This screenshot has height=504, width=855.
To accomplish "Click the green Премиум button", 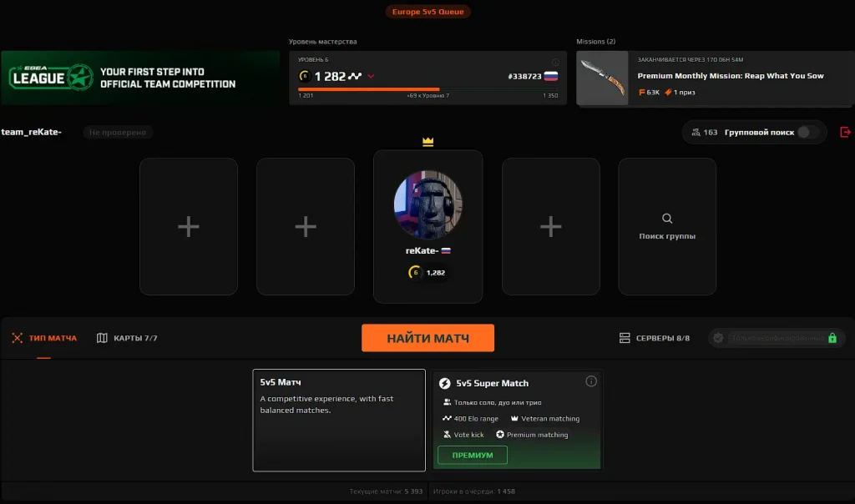I will pyautogui.click(x=473, y=455).
